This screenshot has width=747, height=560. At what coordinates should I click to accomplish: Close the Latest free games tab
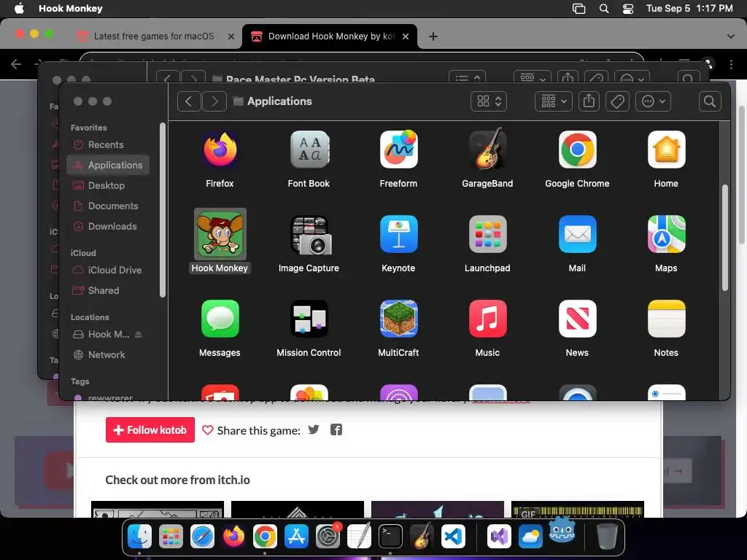231,36
